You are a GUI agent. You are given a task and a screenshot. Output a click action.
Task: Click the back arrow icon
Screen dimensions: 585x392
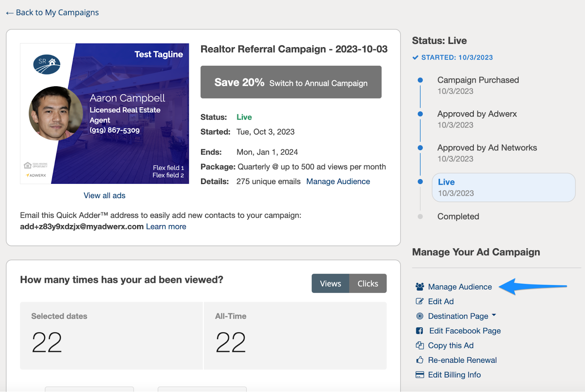pyautogui.click(x=10, y=13)
